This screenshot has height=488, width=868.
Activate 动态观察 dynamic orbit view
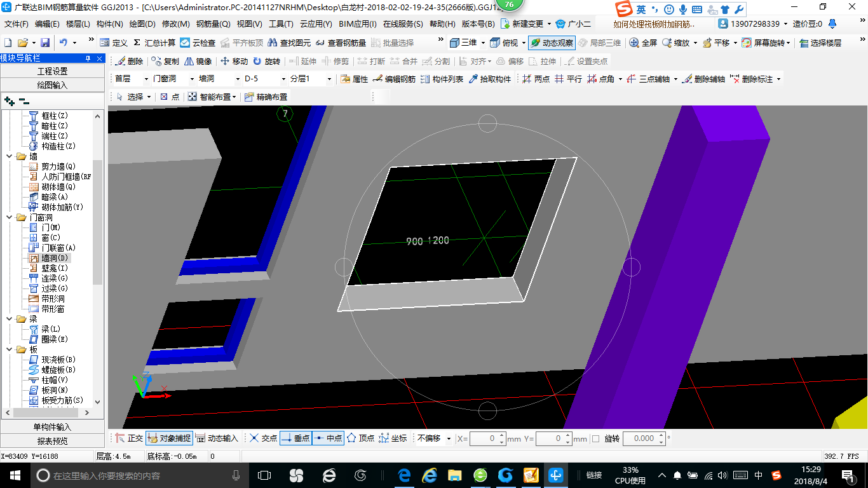[x=552, y=43]
